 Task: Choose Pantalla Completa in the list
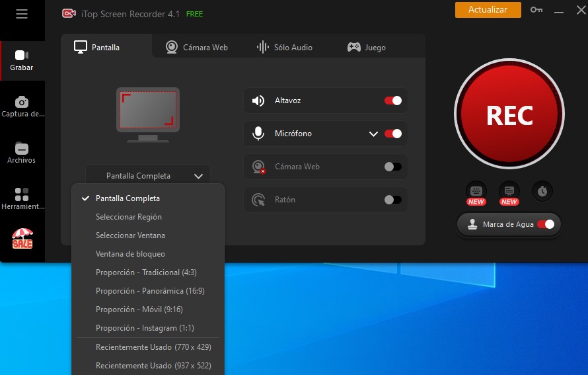148,198
